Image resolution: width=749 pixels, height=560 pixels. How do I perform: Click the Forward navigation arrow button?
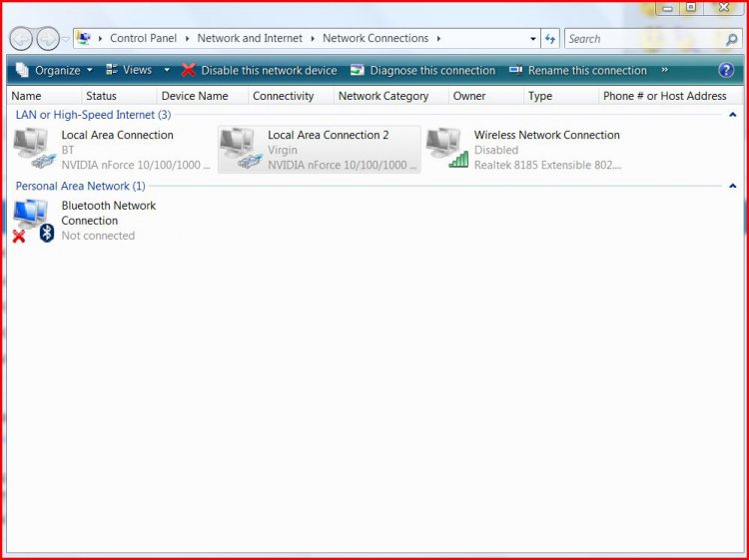(x=48, y=39)
